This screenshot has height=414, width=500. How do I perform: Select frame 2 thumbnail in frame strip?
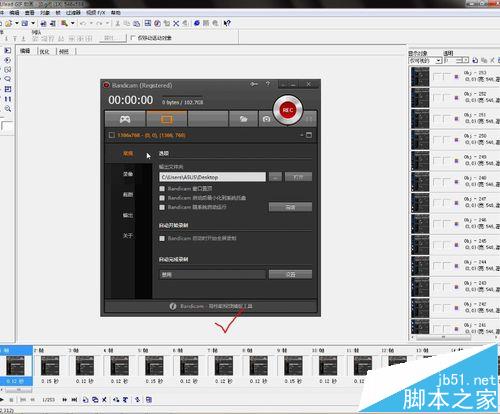tap(50, 366)
